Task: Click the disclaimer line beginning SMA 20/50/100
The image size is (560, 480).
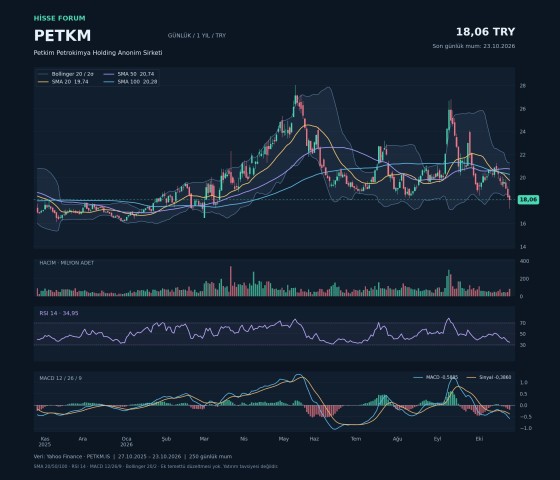Action: point(156,466)
